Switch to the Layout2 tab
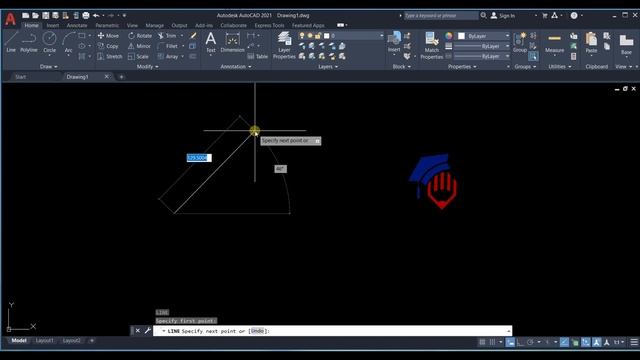The width and height of the screenshot is (640, 360). (x=72, y=340)
